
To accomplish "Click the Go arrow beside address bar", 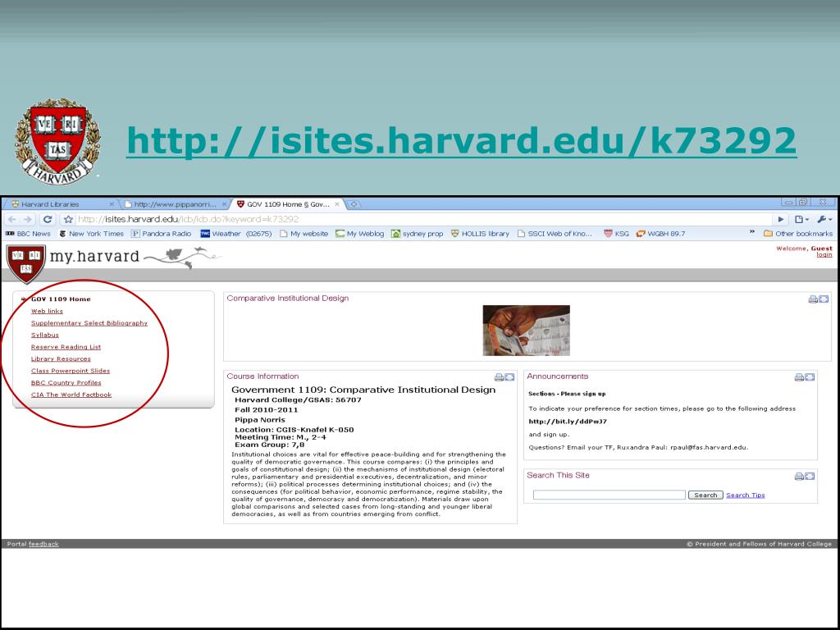I will point(781,219).
